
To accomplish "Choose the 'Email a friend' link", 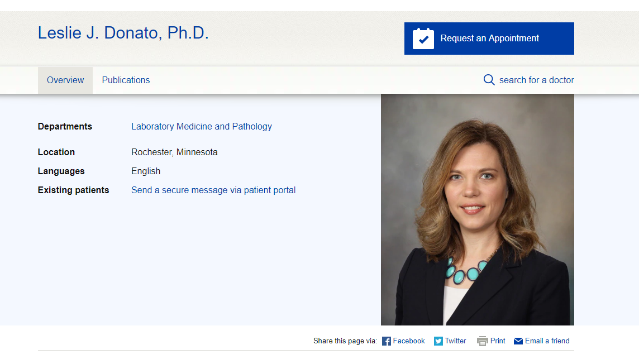I will click(x=547, y=341).
